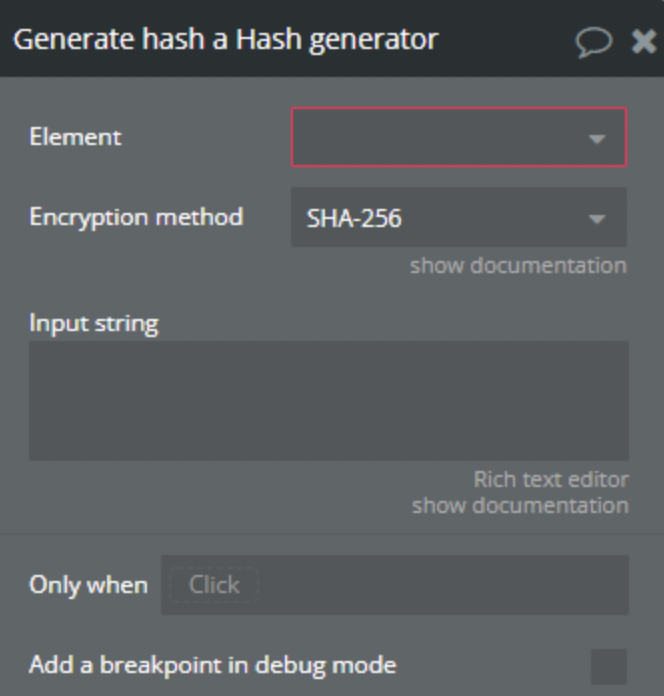Click the 'Generate hash a Hash generator' title
The image size is (664, 696).
point(225,40)
